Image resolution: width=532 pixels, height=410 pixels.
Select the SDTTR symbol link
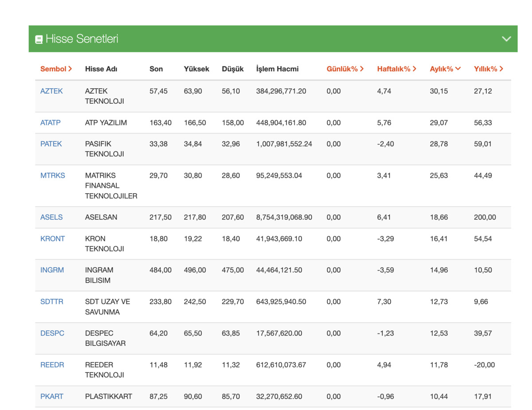[52, 301]
